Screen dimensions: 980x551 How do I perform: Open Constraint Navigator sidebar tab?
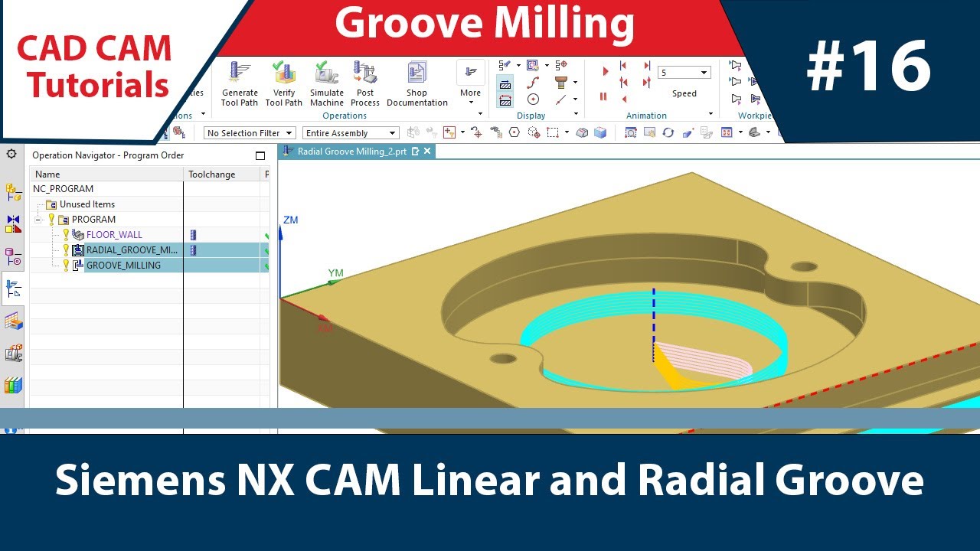click(x=13, y=223)
